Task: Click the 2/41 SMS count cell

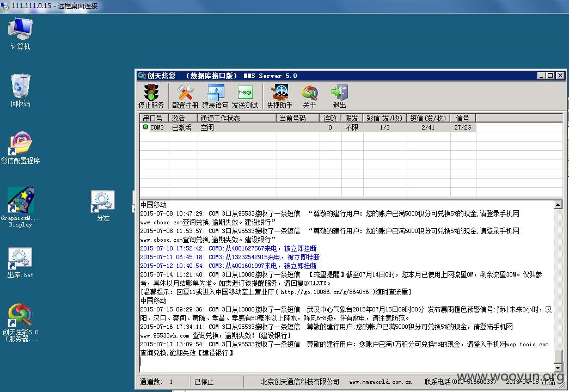Action: click(428, 127)
